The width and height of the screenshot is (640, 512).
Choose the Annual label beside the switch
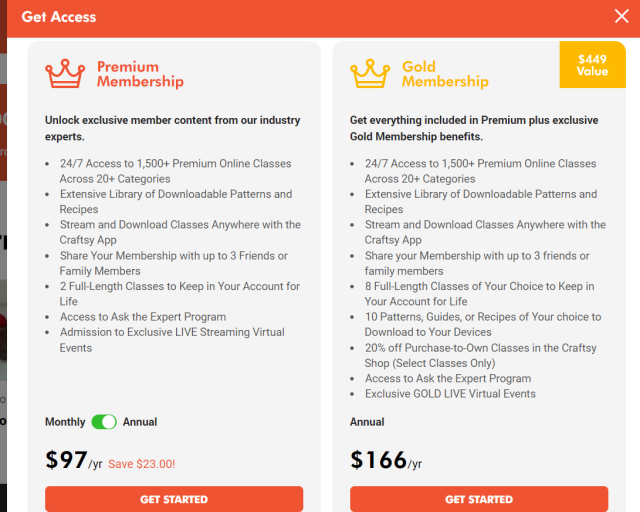point(140,422)
